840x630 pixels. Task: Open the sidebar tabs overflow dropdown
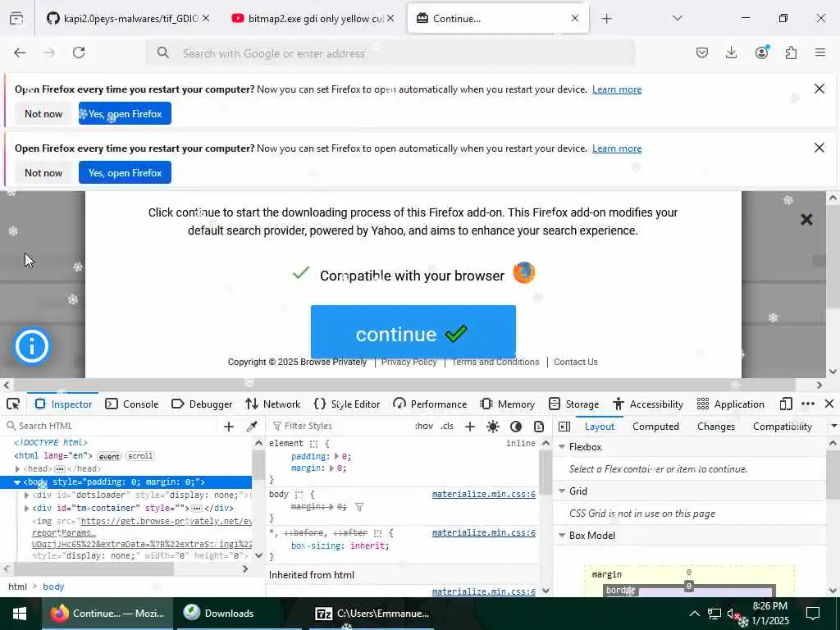tap(833, 427)
